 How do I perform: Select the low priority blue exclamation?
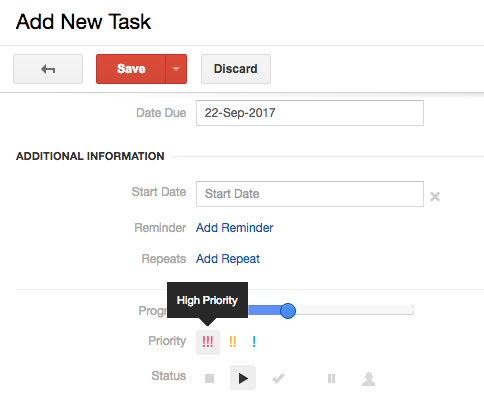tap(254, 342)
